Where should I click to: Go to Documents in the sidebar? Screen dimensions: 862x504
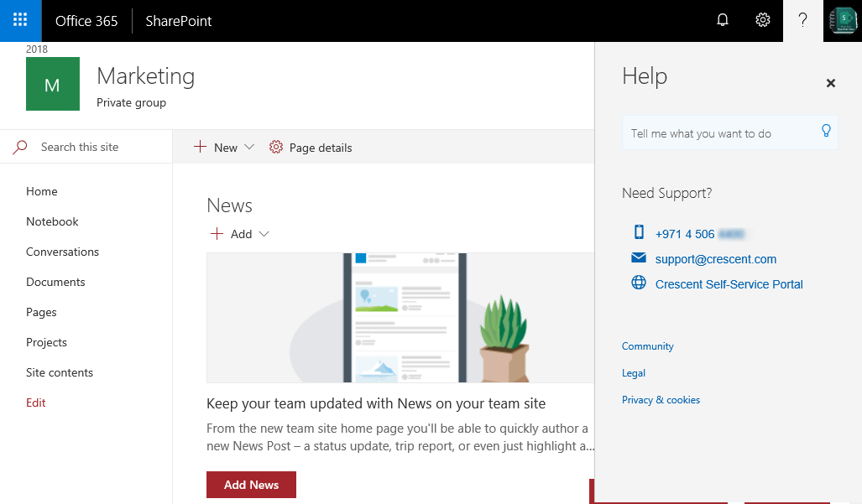click(x=55, y=282)
